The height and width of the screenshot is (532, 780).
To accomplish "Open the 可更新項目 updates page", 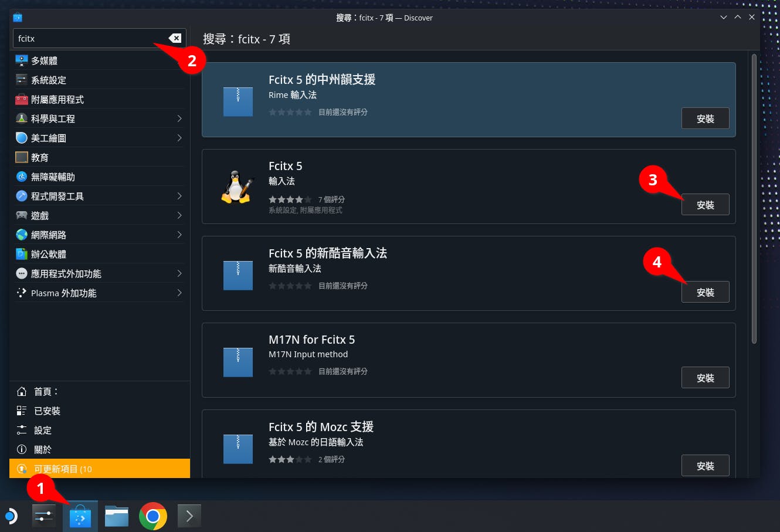I will click(100, 469).
